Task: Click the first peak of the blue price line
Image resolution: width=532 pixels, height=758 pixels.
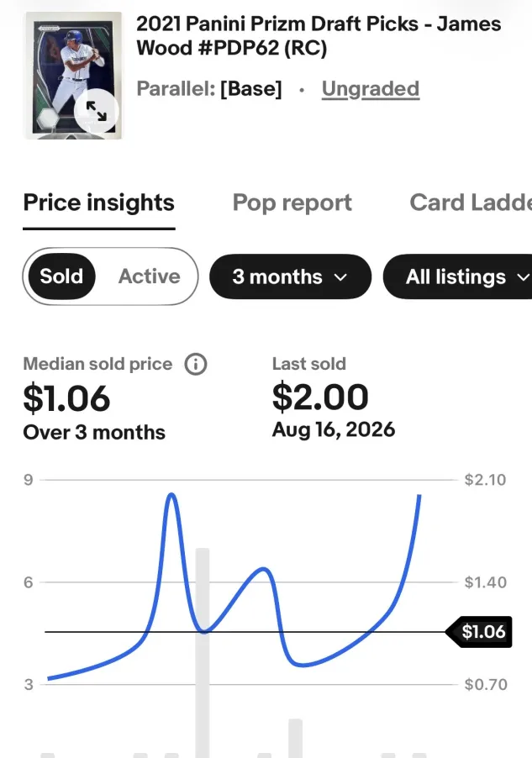Action: (x=171, y=495)
